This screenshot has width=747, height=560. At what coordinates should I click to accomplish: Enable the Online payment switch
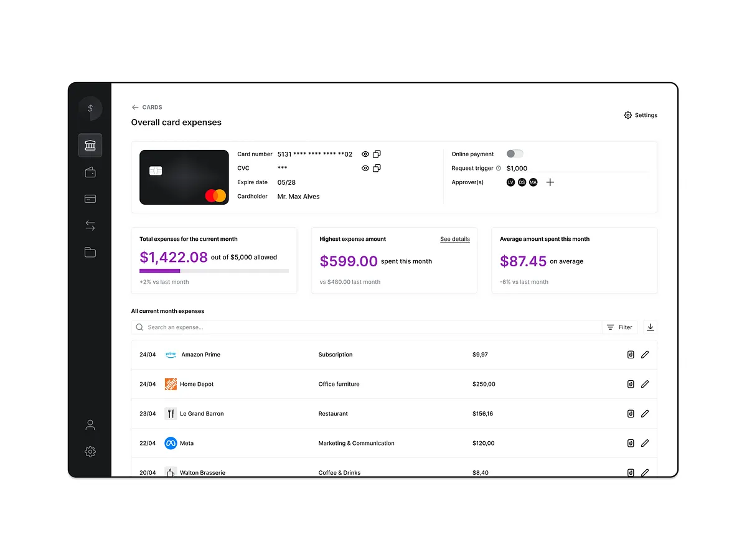click(x=515, y=154)
